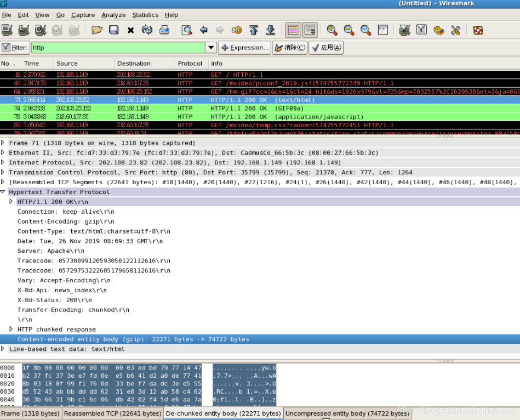This screenshot has height=420, width=520.
Task: Start a new live capture icon
Action: point(41,30)
